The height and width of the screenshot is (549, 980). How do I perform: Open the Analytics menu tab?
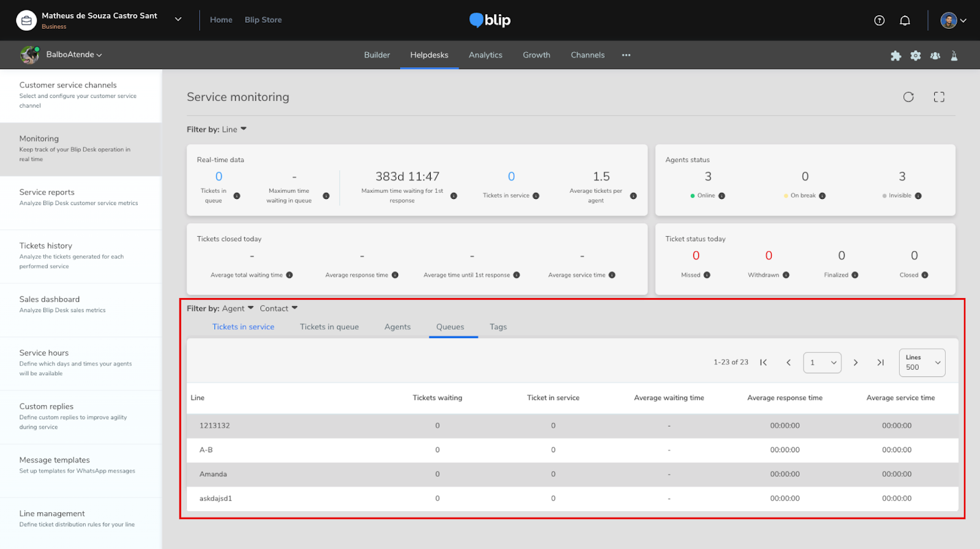click(x=485, y=55)
